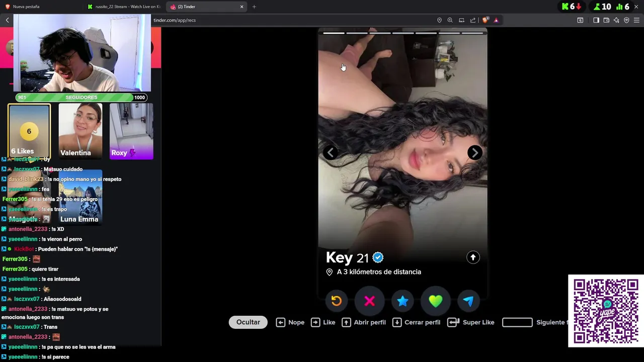Click chat message '!s es interesada'
The image size is (644, 362).
[x=60, y=279]
